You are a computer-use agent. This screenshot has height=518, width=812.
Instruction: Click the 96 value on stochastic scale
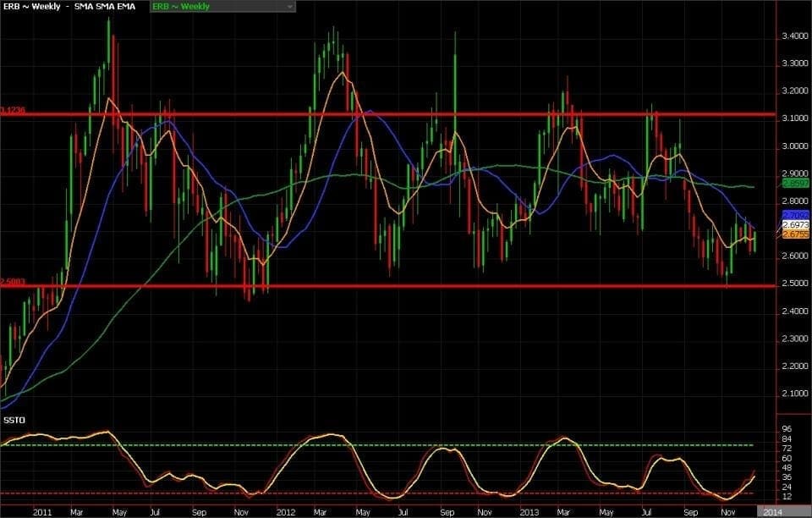coord(786,428)
